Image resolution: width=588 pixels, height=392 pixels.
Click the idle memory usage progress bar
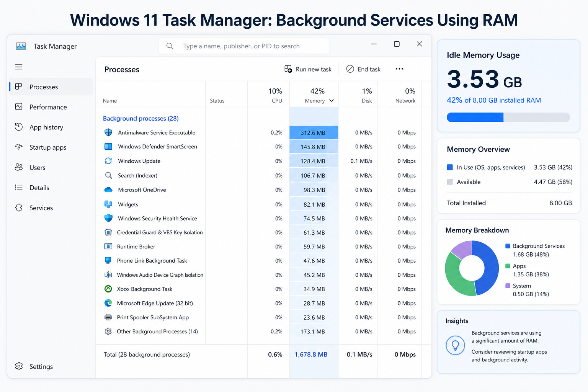click(x=508, y=117)
